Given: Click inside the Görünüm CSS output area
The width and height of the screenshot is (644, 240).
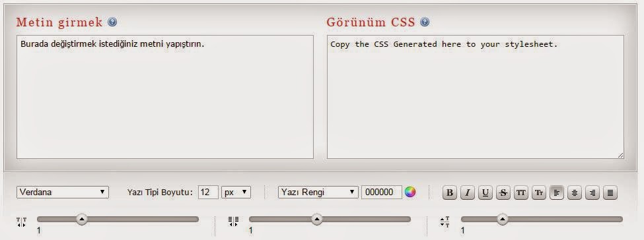Looking at the screenshot, I should 475,97.
